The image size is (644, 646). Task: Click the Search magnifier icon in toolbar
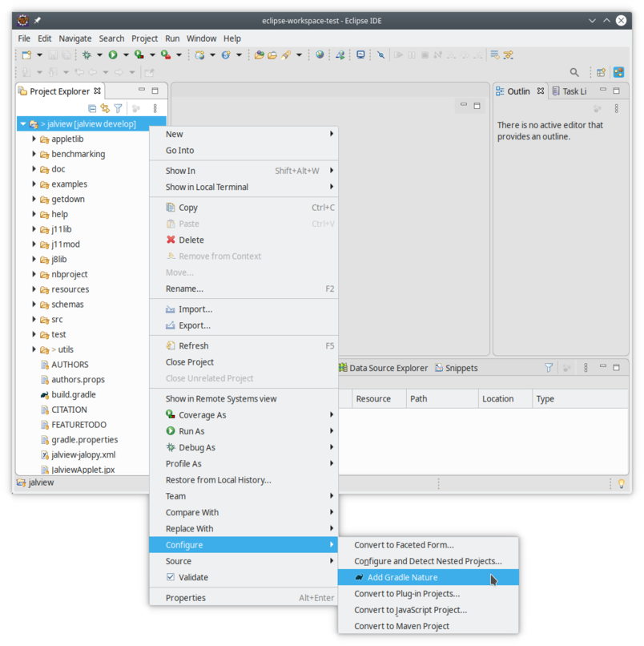coord(574,72)
